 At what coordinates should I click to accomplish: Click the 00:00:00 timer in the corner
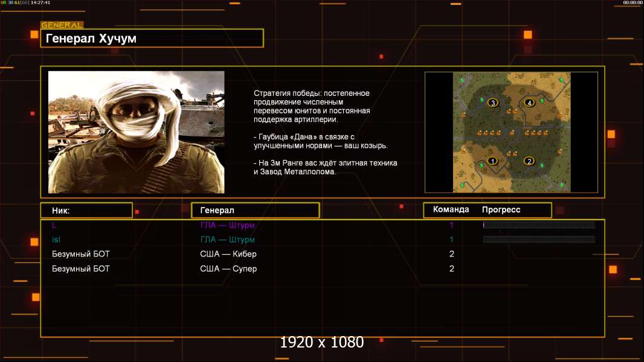(633, 2)
